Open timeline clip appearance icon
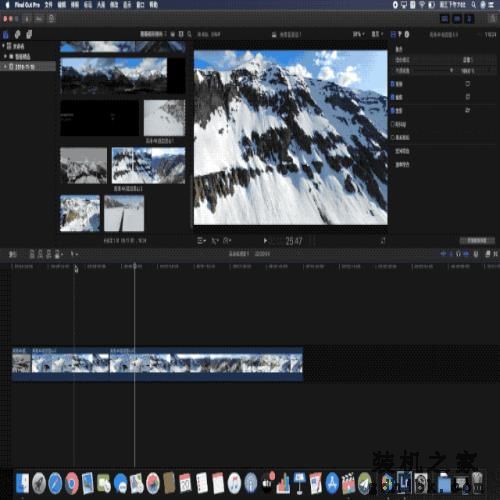 pyautogui.click(x=476, y=254)
